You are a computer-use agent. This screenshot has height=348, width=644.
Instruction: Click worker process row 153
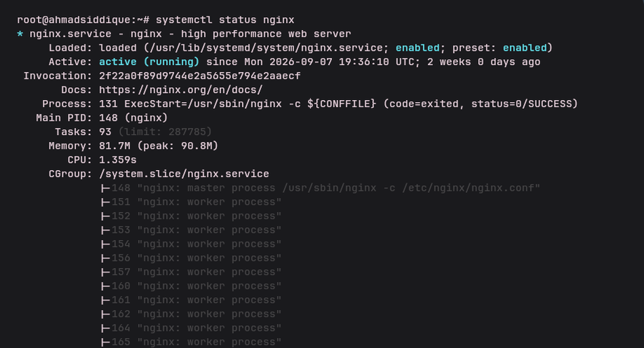tap(191, 230)
